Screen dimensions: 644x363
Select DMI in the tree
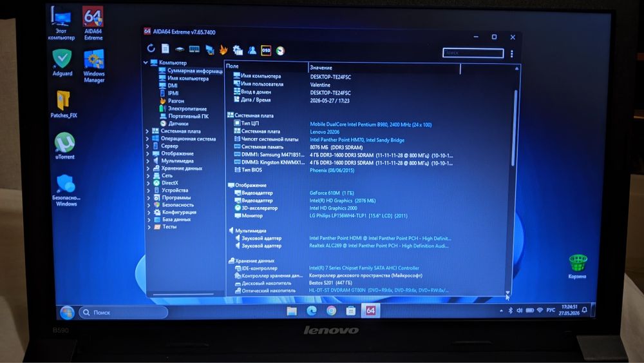click(172, 86)
